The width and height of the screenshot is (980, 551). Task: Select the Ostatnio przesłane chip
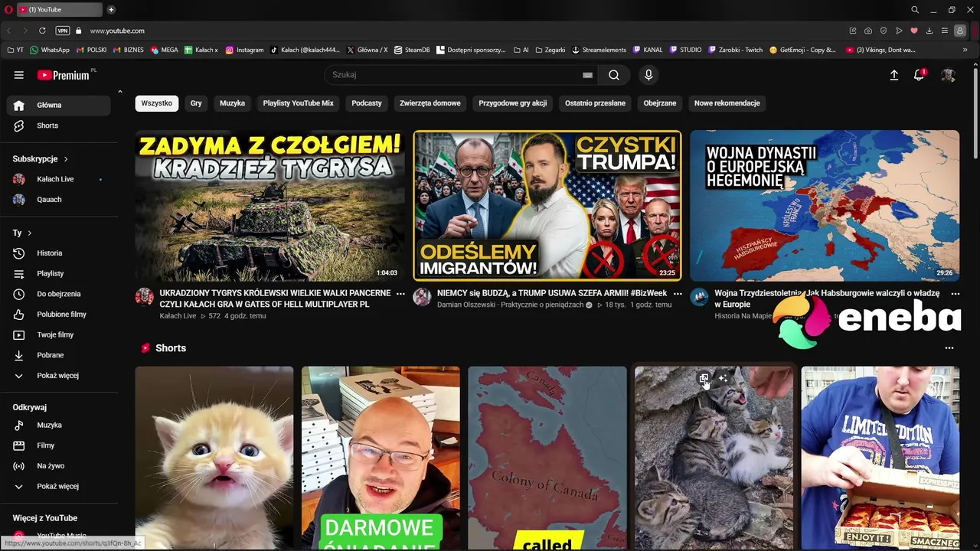pos(595,103)
